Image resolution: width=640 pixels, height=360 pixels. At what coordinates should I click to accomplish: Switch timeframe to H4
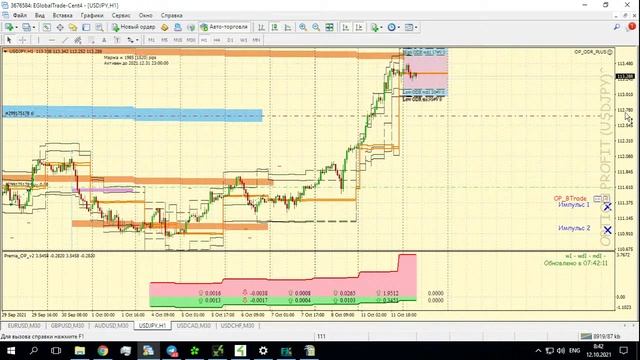point(217,40)
